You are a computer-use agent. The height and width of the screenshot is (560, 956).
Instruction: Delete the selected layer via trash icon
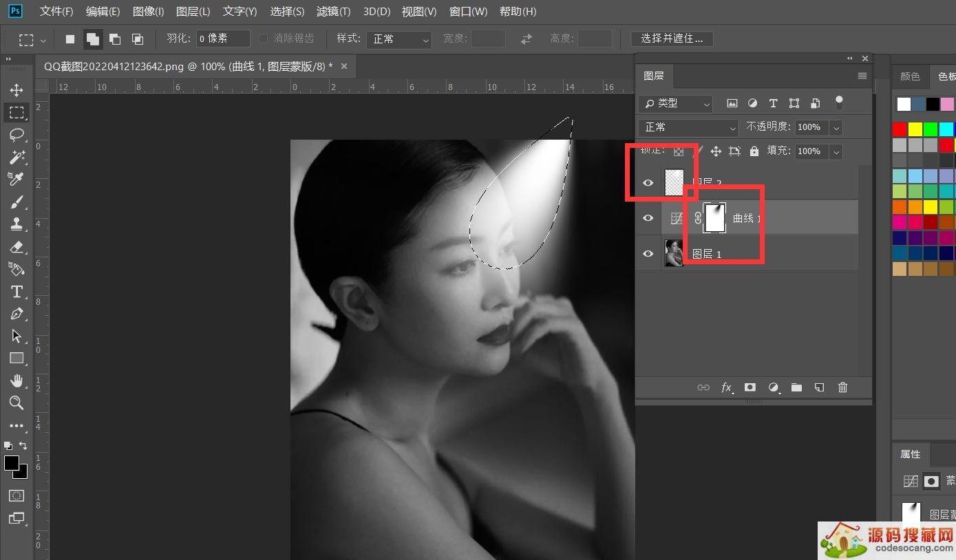point(842,387)
